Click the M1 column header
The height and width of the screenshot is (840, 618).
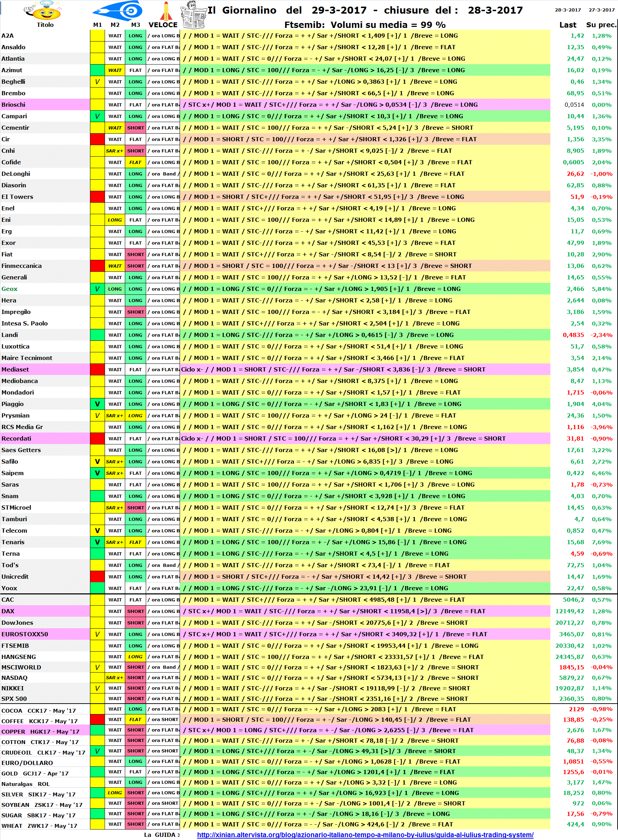point(97,25)
